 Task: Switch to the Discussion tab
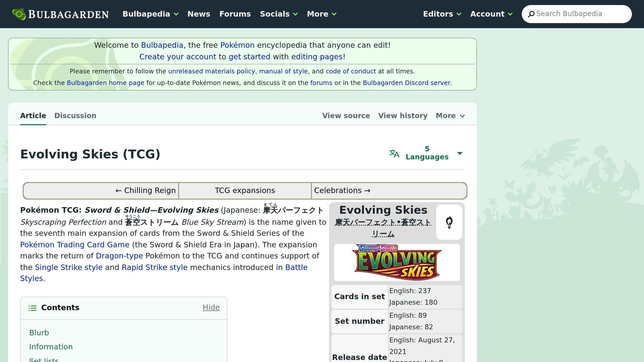point(75,116)
